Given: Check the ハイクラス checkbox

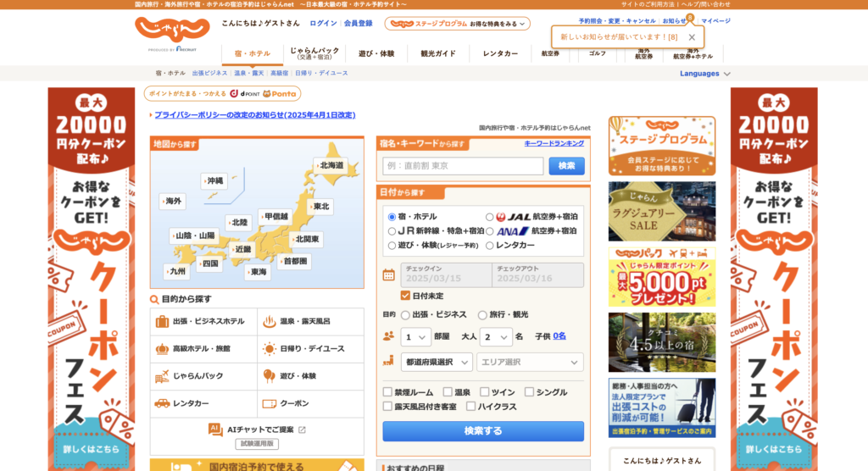Looking at the screenshot, I should tap(470, 407).
